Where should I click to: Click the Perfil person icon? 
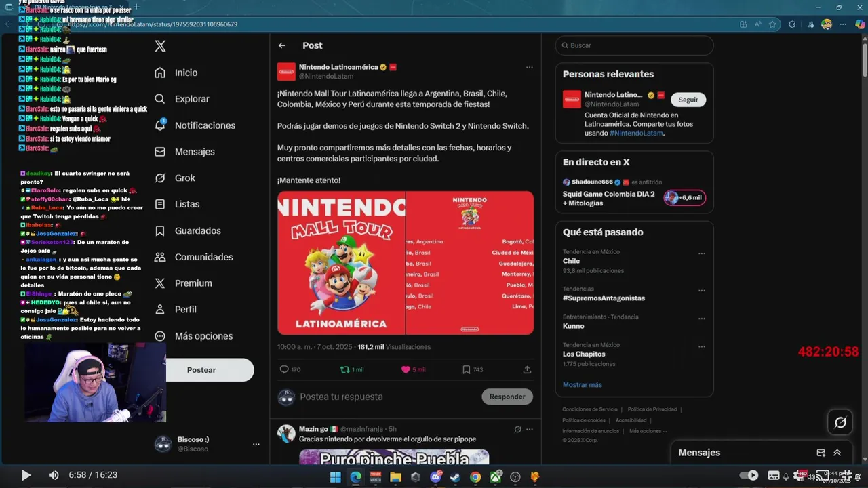tap(160, 310)
